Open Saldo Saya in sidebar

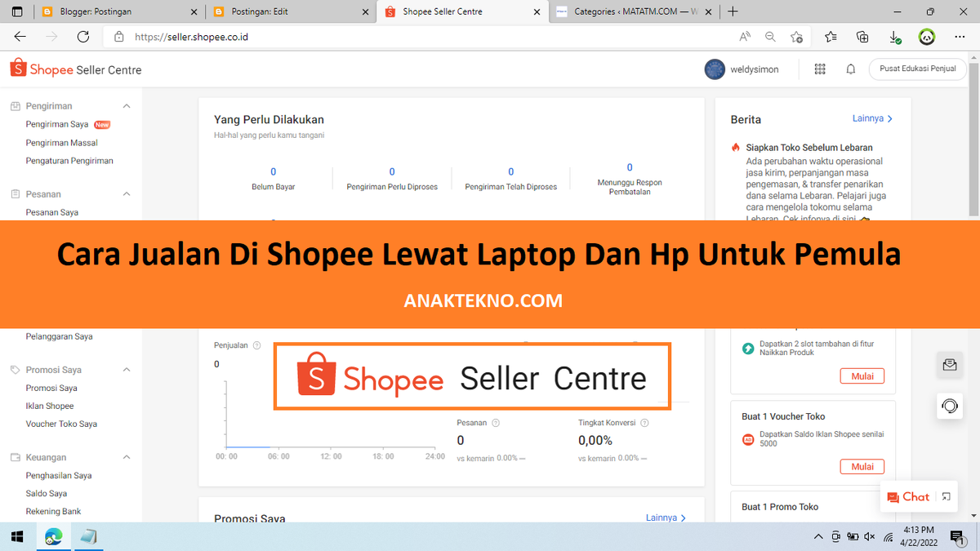pyautogui.click(x=47, y=493)
